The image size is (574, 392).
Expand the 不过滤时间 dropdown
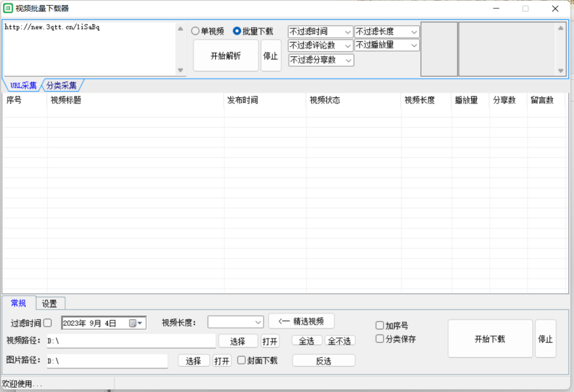pyautogui.click(x=321, y=32)
